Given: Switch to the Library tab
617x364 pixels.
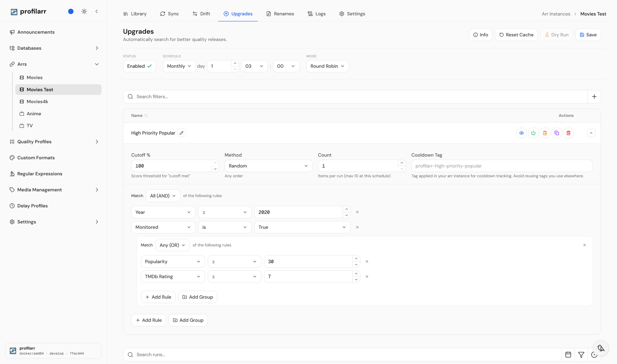Looking at the screenshot, I should pyautogui.click(x=135, y=14).
